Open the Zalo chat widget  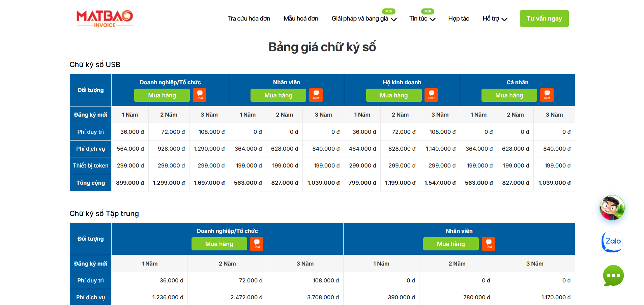point(612,242)
